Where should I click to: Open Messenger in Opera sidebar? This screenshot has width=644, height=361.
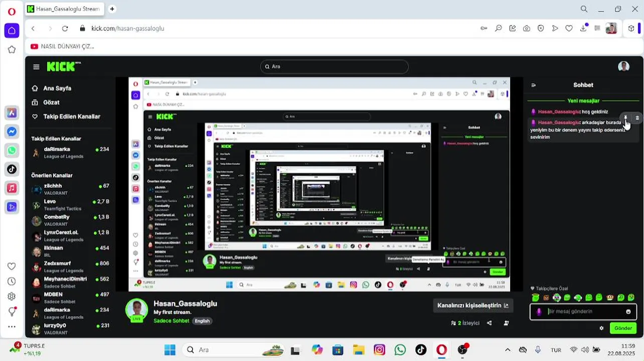point(12,131)
